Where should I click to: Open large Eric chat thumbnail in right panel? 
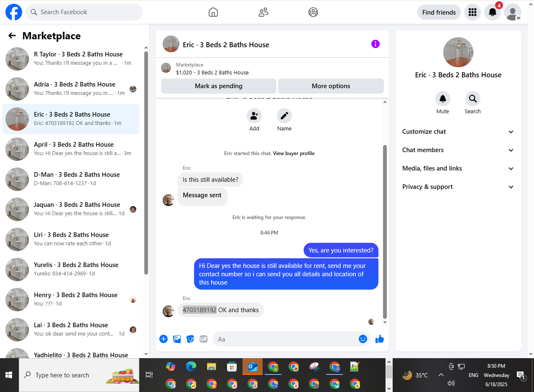click(x=458, y=52)
